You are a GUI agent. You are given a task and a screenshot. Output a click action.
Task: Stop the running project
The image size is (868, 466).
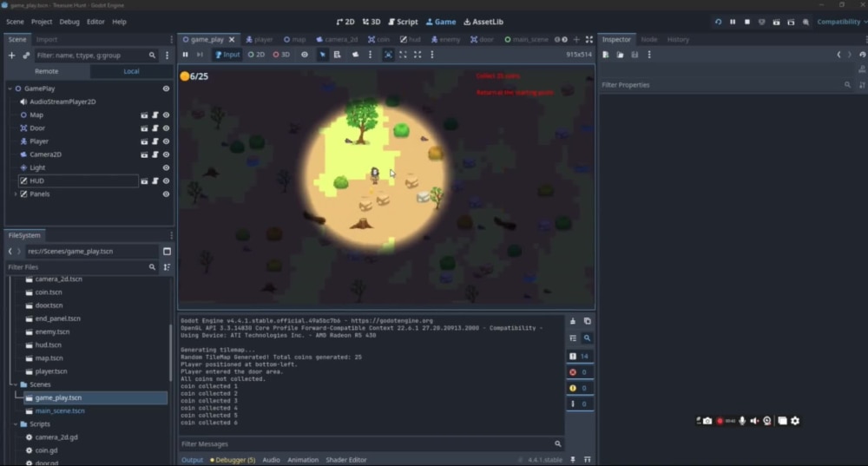point(746,23)
